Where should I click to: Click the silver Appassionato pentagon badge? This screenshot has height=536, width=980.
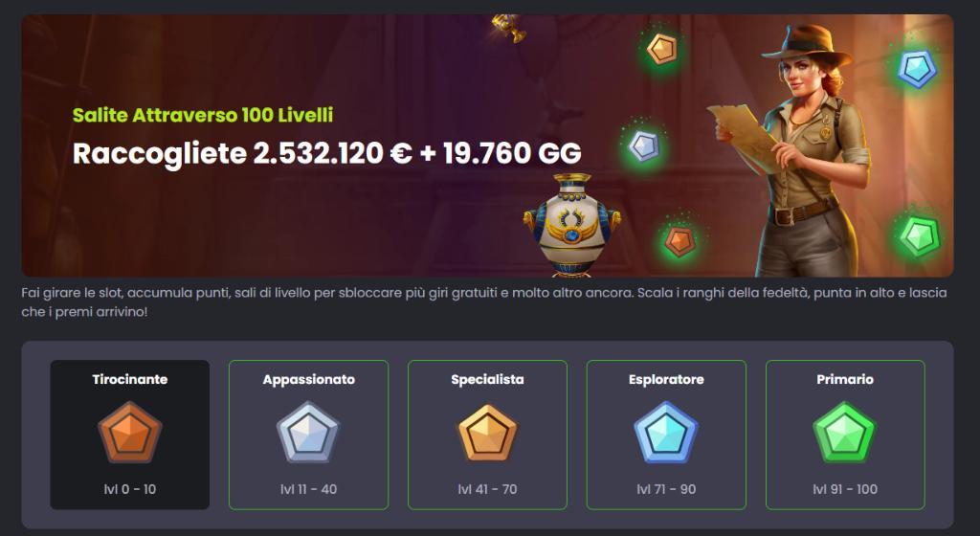(309, 433)
